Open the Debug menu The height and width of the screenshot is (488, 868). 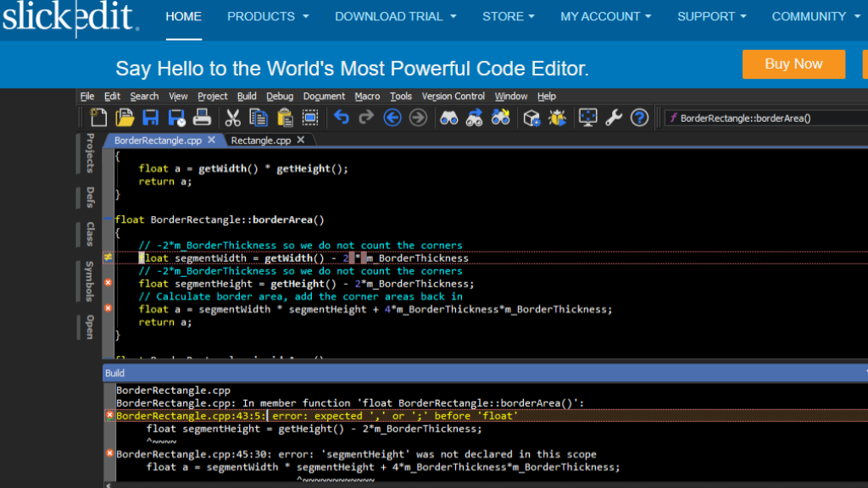click(x=280, y=97)
